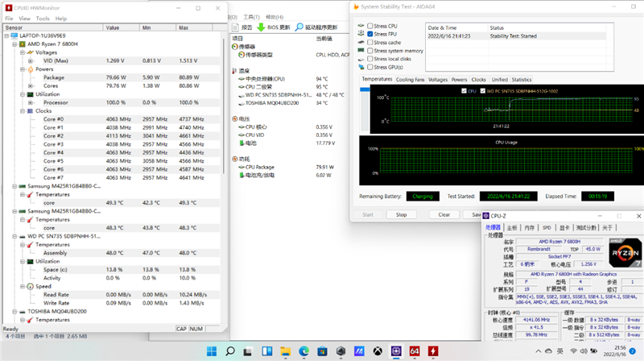
Task: Click the Clocks icon in HWMonitor tree
Action: click(x=31, y=111)
